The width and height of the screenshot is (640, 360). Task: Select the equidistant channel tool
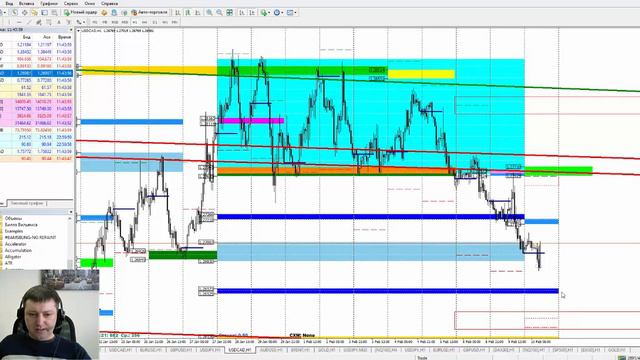(39, 22)
